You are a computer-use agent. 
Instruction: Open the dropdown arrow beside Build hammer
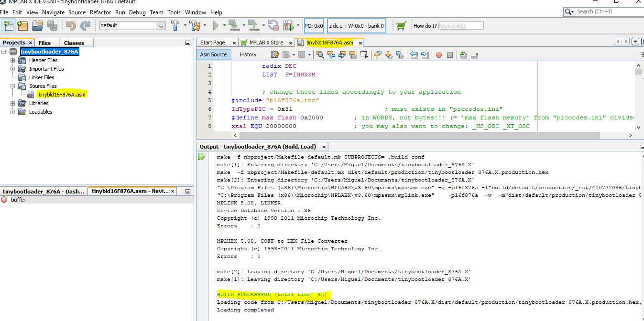tap(185, 25)
